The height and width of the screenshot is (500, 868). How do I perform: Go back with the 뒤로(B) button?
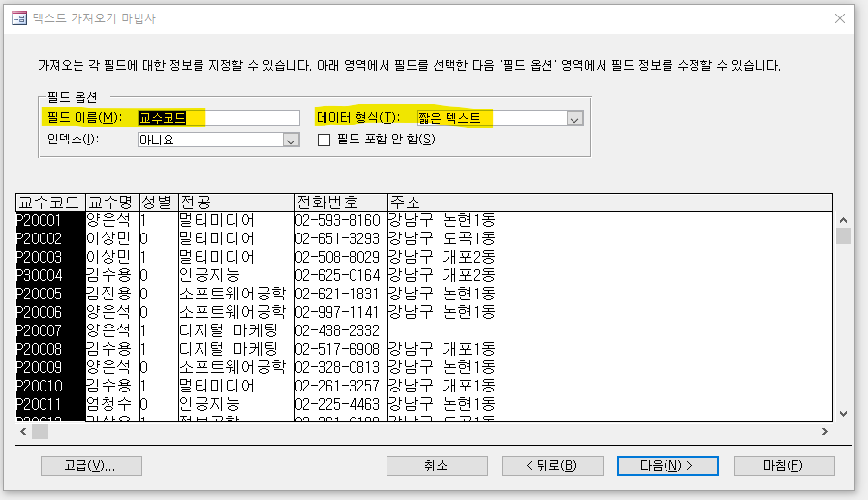click(x=552, y=466)
